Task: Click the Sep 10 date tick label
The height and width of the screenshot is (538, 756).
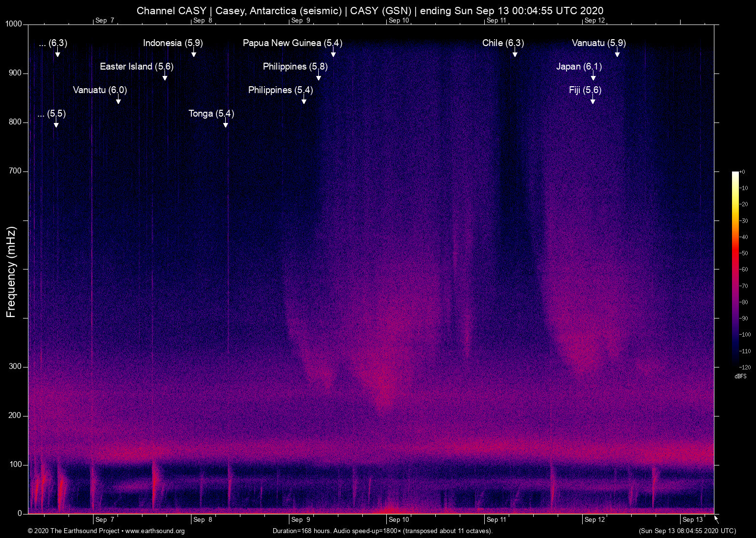Action: (399, 519)
